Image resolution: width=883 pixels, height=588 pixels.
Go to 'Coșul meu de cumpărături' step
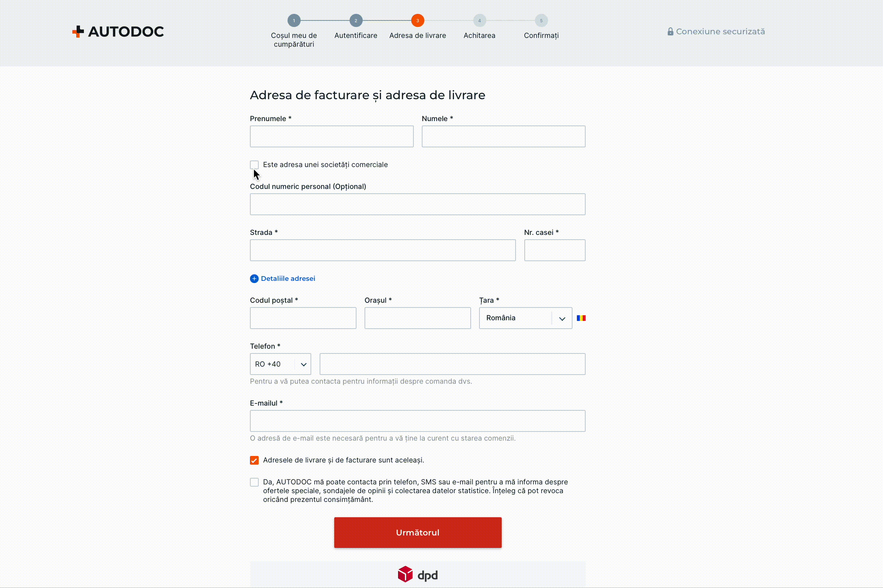point(294,40)
